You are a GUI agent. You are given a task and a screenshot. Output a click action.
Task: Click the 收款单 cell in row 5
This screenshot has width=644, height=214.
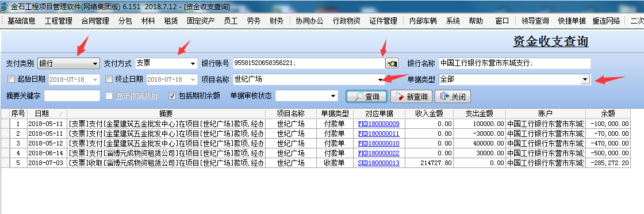click(x=334, y=163)
